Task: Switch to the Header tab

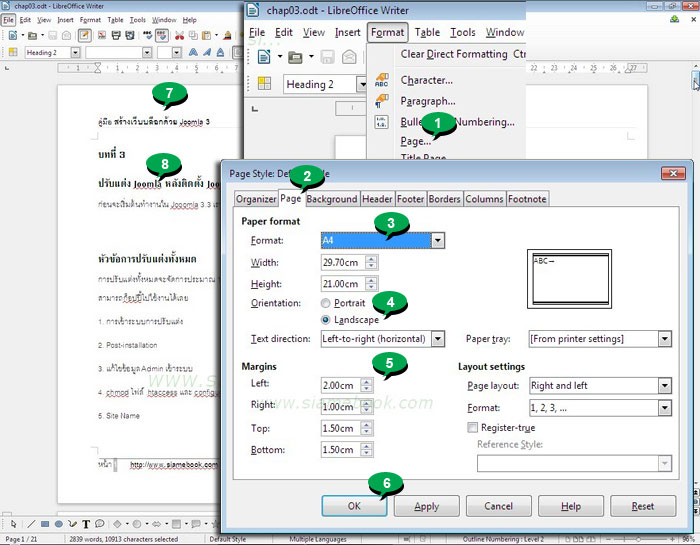Action: [377, 199]
